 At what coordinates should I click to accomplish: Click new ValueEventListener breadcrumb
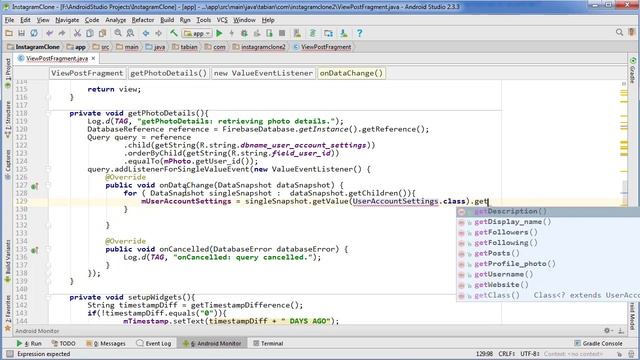coord(263,73)
